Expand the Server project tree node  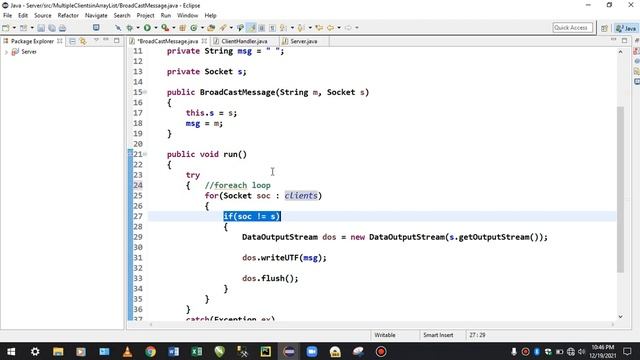(6, 52)
